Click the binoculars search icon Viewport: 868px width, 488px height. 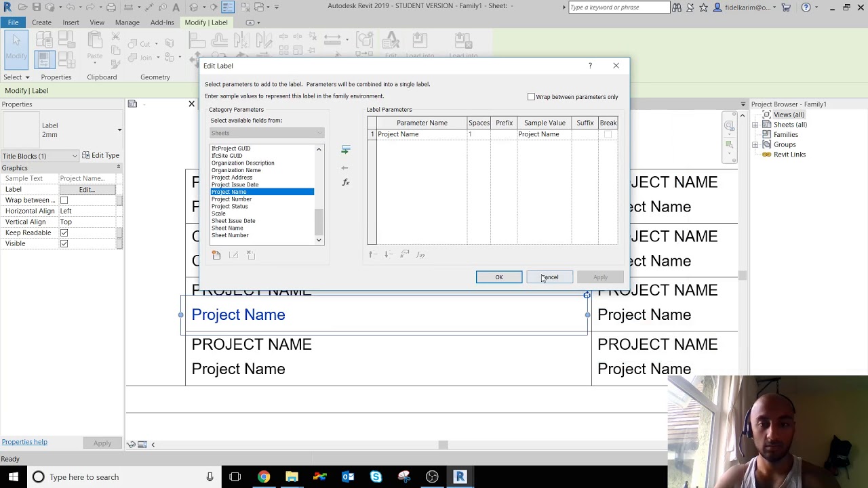(676, 7)
